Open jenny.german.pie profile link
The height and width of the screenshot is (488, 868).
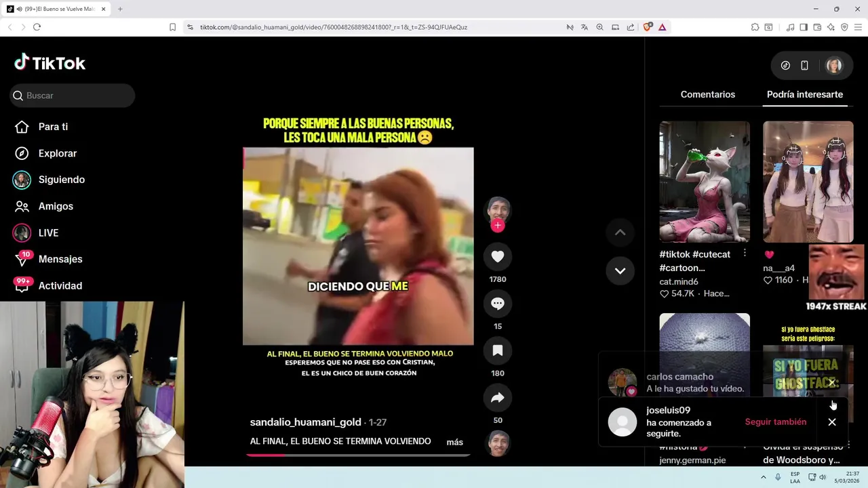point(692,460)
